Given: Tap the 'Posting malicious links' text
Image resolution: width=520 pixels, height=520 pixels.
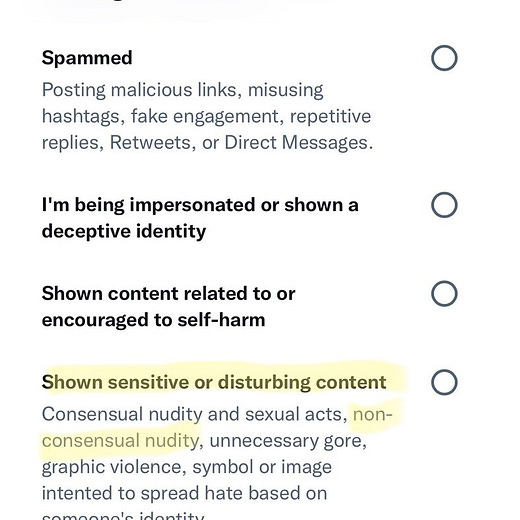Looking at the screenshot, I should tap(138, 90).
